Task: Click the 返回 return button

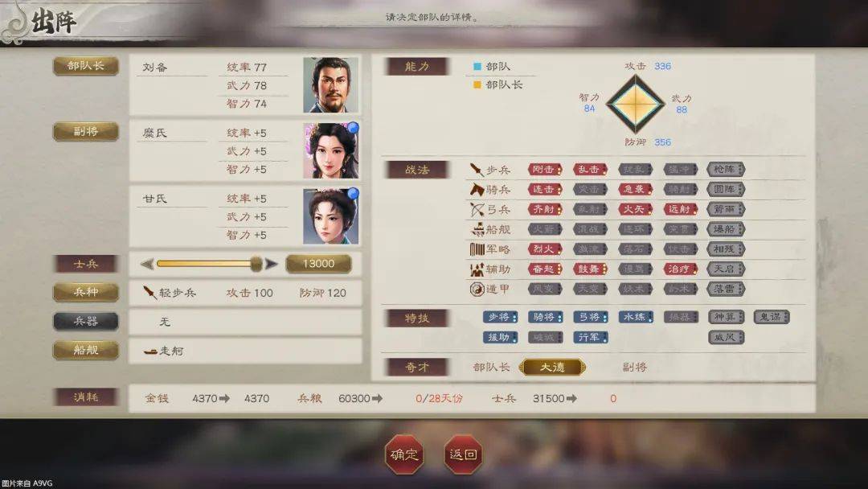Action: coord(463,454)
